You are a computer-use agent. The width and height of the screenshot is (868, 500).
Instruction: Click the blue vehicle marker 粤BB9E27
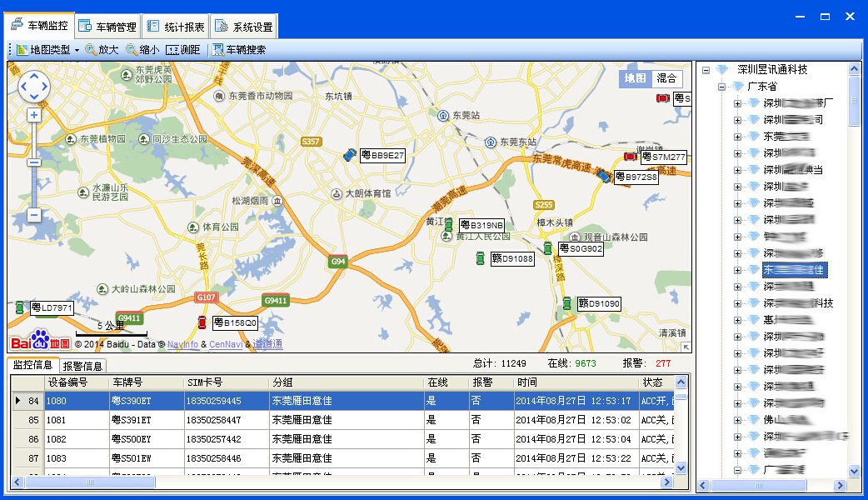(x=349, y=155)
